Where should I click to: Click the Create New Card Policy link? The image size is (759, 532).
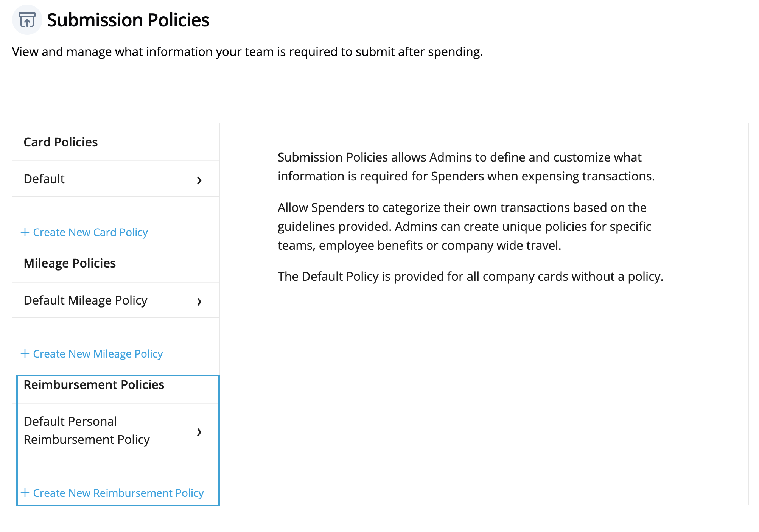[x=90, y=232]
